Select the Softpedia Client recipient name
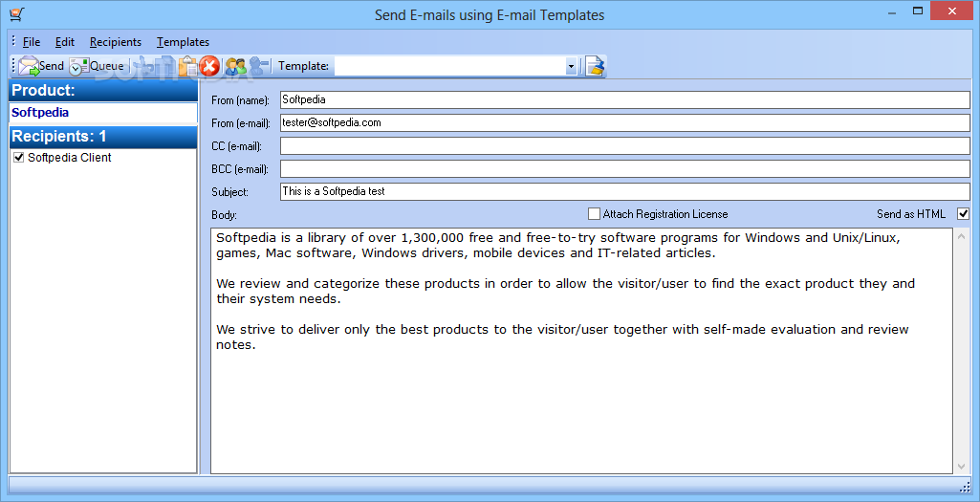The width and height of the screenshot is (980, 502). [x=70, y=158]
